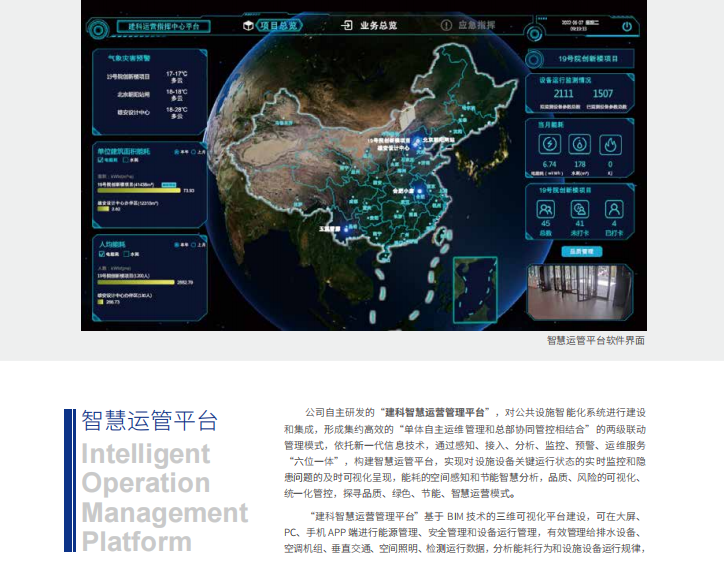The height and width of the screenshot is (562, 724).
Task: Click the water consumption droplet icon
Action: [x=579, y=143]
